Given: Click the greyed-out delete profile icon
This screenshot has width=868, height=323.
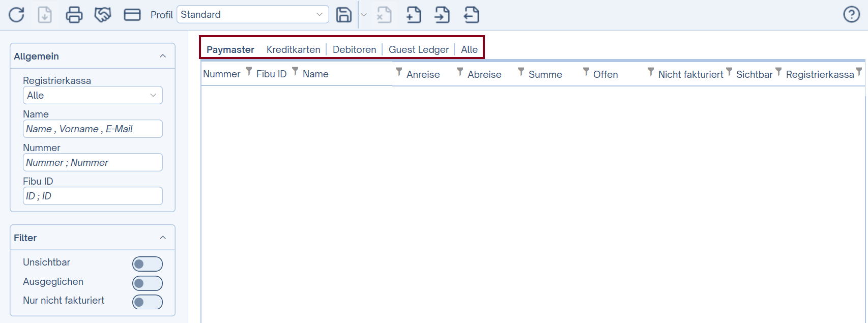Looking at the screenshot, I should tap(384, 15).
